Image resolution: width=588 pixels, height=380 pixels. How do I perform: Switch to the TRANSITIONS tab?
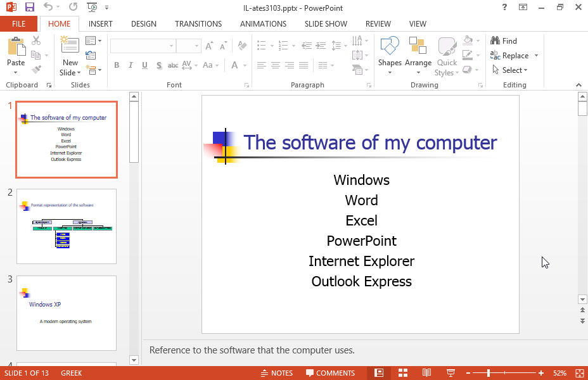pyautogui.click(x=198, y=24)
